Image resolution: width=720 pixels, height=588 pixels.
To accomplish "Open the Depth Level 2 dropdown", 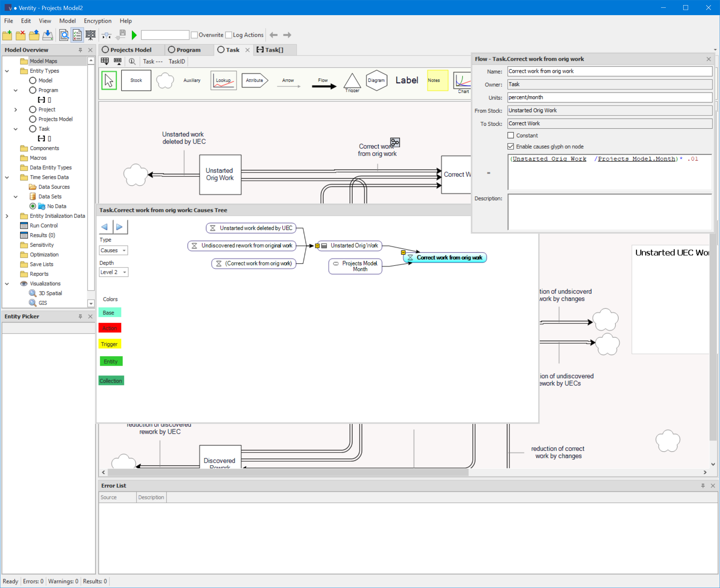I will click(x=113, y=272).
